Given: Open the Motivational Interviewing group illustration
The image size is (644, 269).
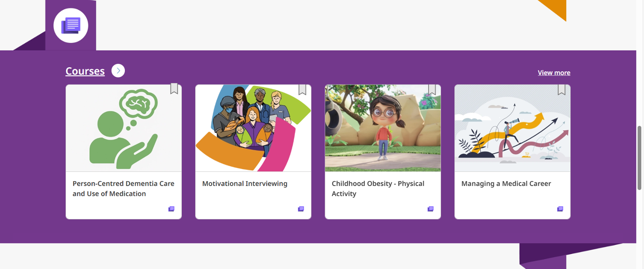Looking at the screenshot, I should 253,128.
